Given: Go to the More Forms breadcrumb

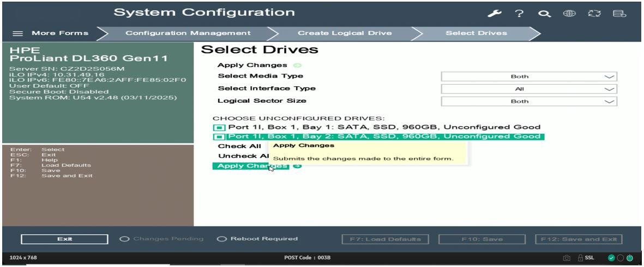Looking at the screenshot, I should (60, 33).
